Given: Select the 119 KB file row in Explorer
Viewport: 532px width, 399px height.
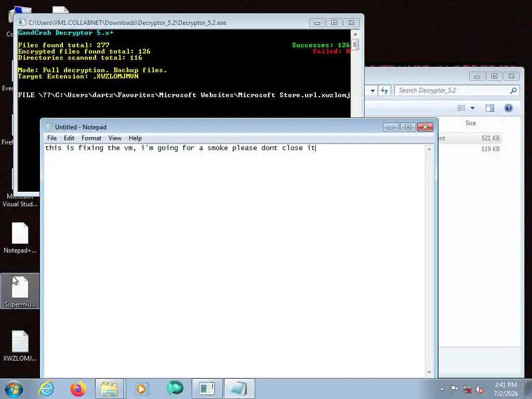Looking at the screenshot, I should (x=470, y=149).
